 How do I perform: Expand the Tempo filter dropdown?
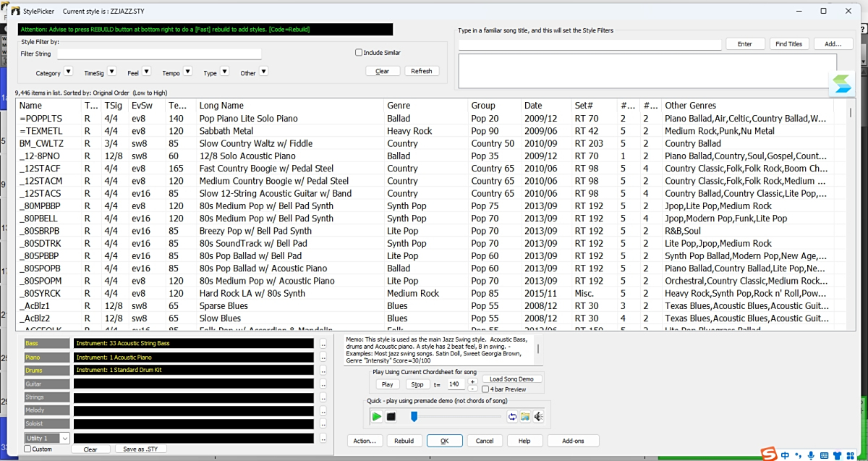(x=187, y=72)
